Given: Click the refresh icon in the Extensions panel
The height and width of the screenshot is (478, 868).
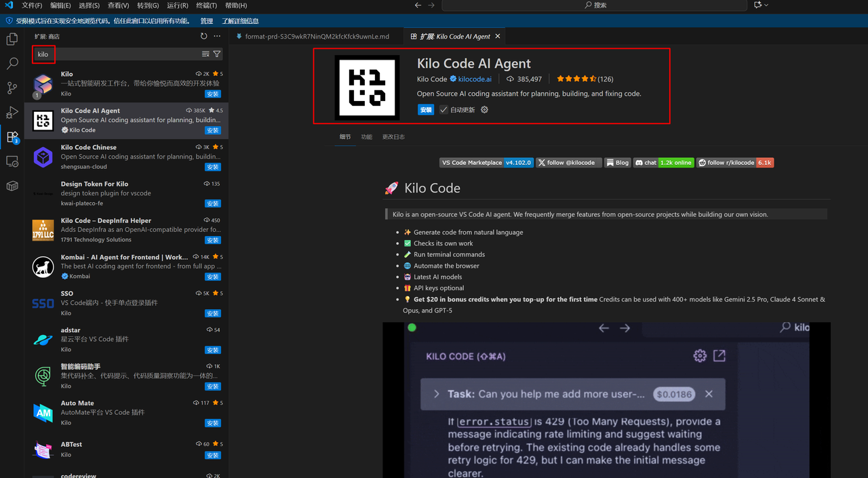Looking at the screenshot, I should click(203, 36).
